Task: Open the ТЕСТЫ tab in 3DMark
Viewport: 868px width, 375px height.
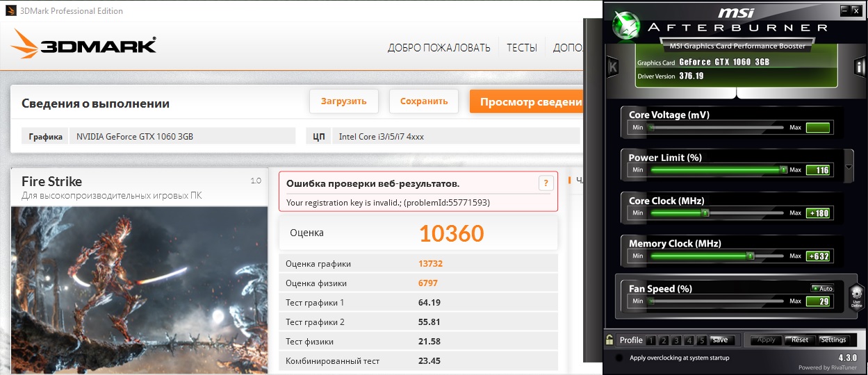Action: pyautogui.click(x=521, y=48)
